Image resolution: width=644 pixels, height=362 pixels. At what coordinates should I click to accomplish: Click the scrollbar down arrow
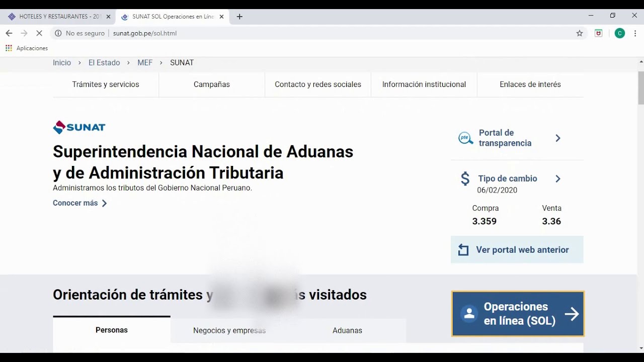point(641,348)
